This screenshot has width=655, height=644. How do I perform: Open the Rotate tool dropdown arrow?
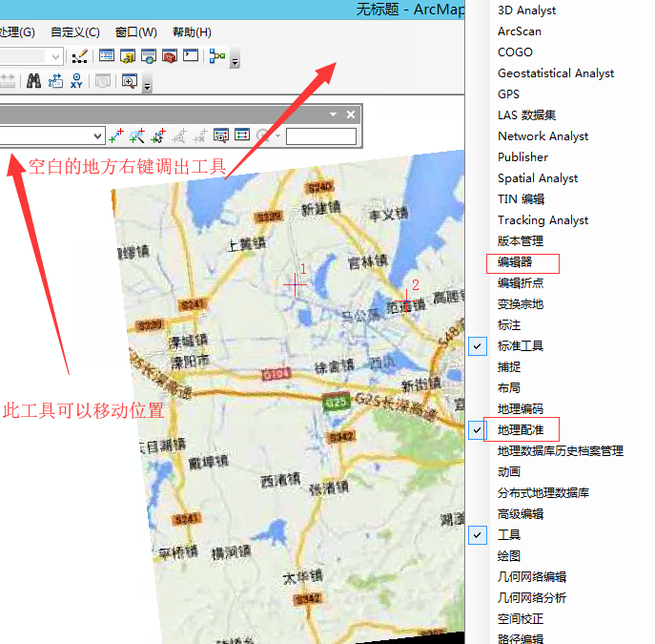(x=277, y=135)
